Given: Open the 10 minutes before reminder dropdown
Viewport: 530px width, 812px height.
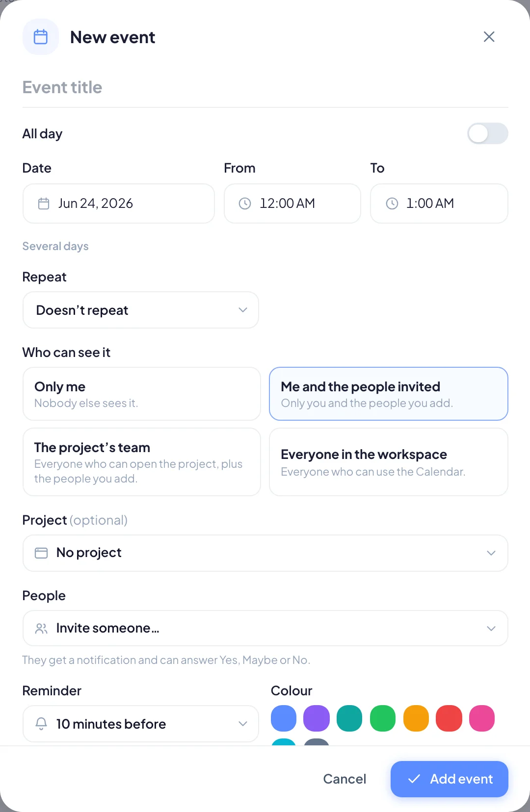Looking at the screenshot, I should [x=141, y=724].
